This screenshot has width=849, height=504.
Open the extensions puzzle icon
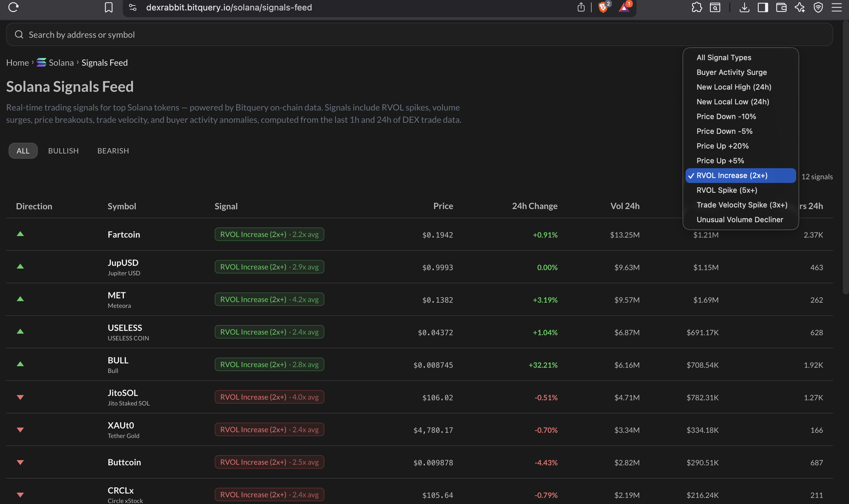click(x=696, y=7)
